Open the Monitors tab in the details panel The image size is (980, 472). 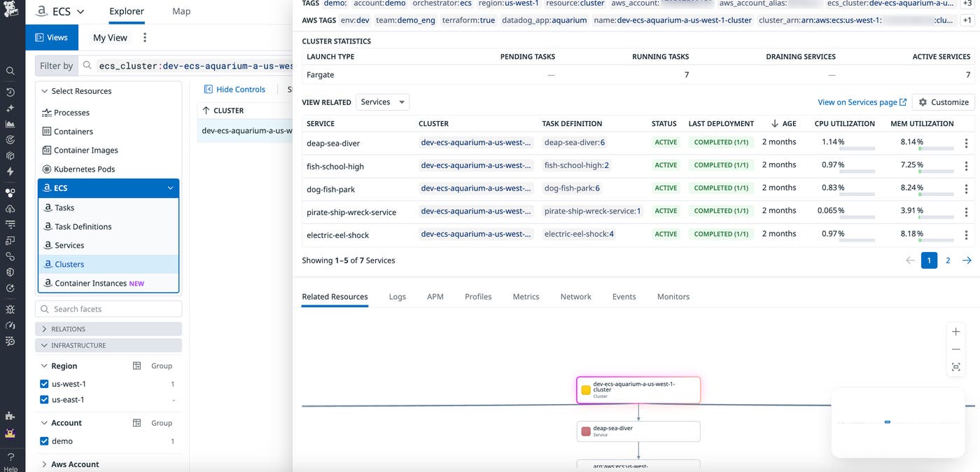point(673,296)
